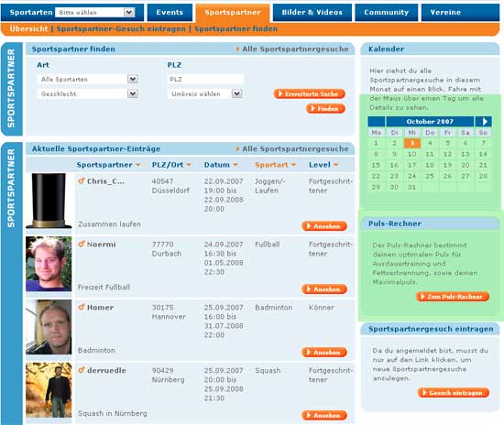Open the Zum Puls-Rechner button
This screenshot has width=504, height=425.
[453, 297]
